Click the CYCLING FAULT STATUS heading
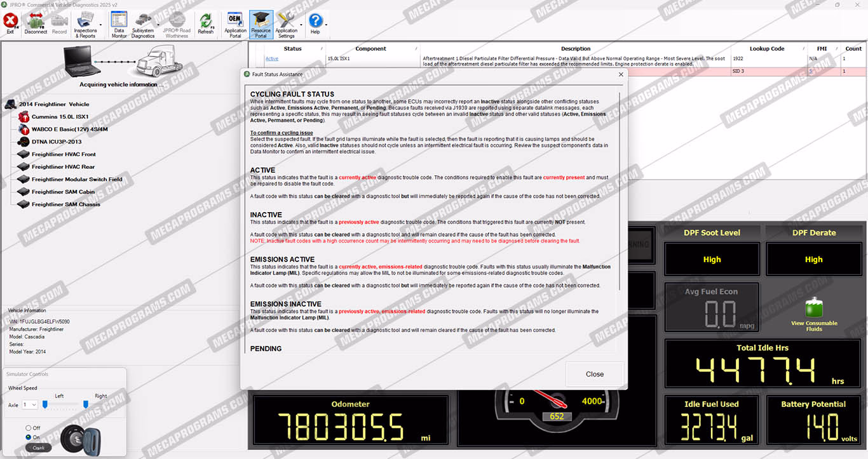The height and width of the screenshot is (459, 868). pos(292,94)
